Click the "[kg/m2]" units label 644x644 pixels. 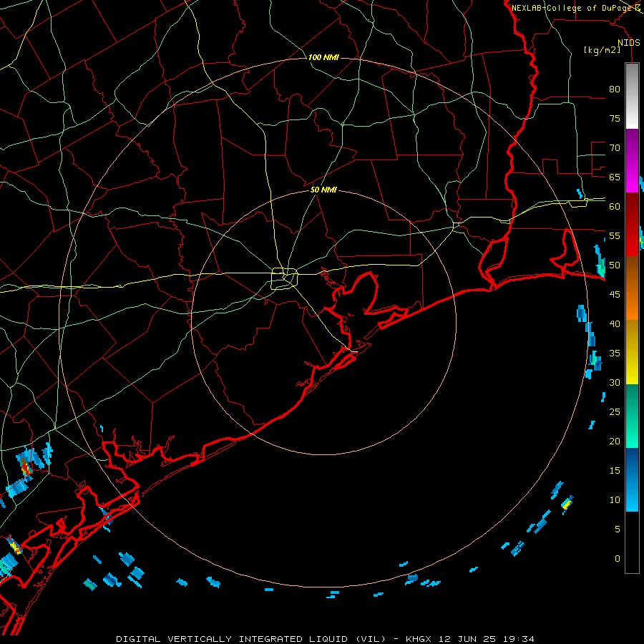[602, 50]
